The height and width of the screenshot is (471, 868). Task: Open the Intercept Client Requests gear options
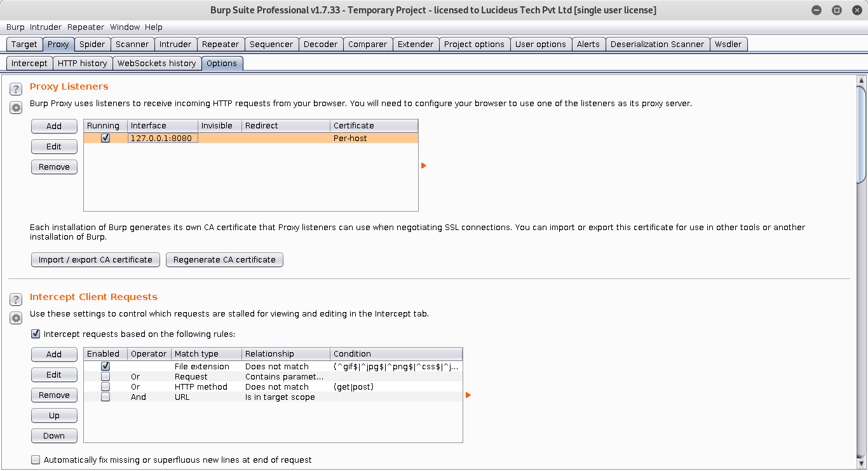[16, 318]
